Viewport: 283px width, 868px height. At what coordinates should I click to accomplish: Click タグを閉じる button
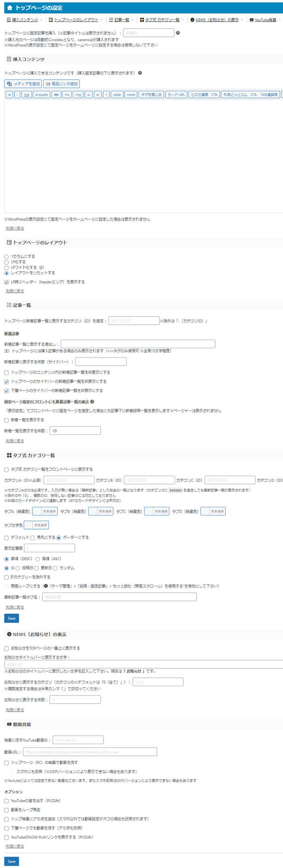pos(151,95)
